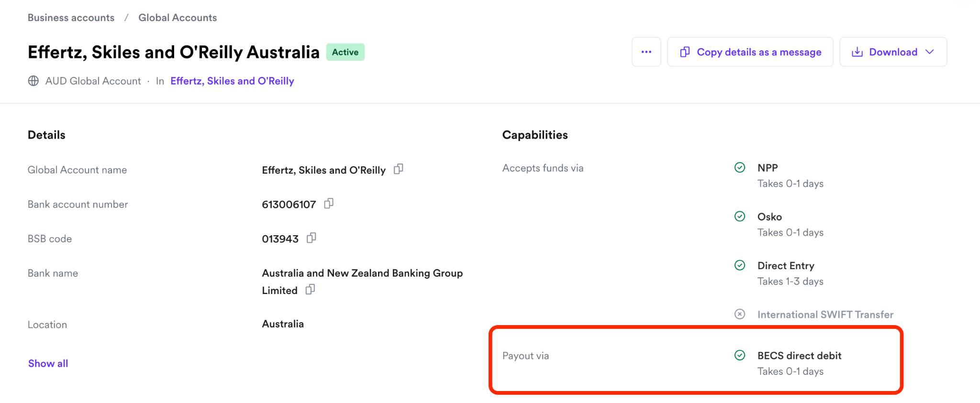
Task: Open the three-dots more options menu
Action: pyautogui.click(x=646, y=52)
